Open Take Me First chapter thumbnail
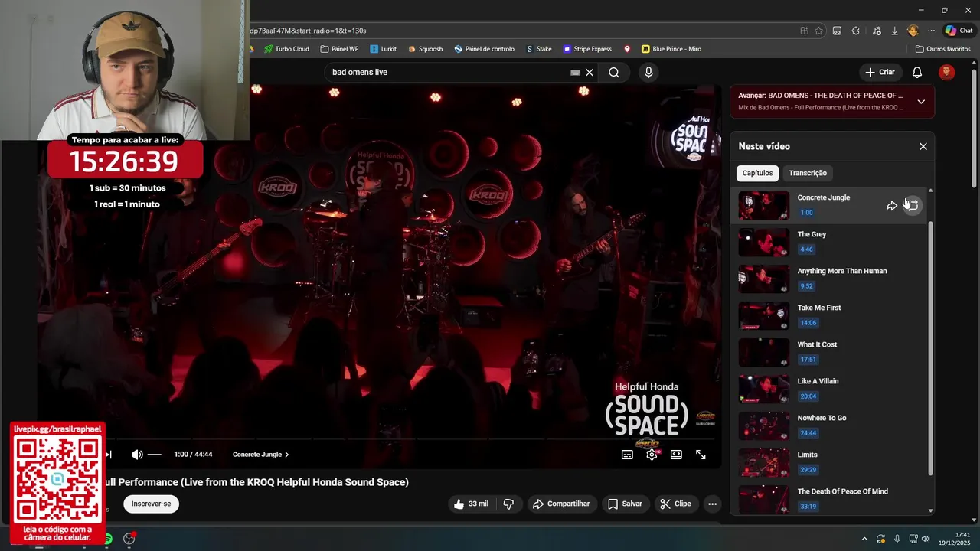The width and height of the screenshot is (980, 551). click(x=763, y=316)
